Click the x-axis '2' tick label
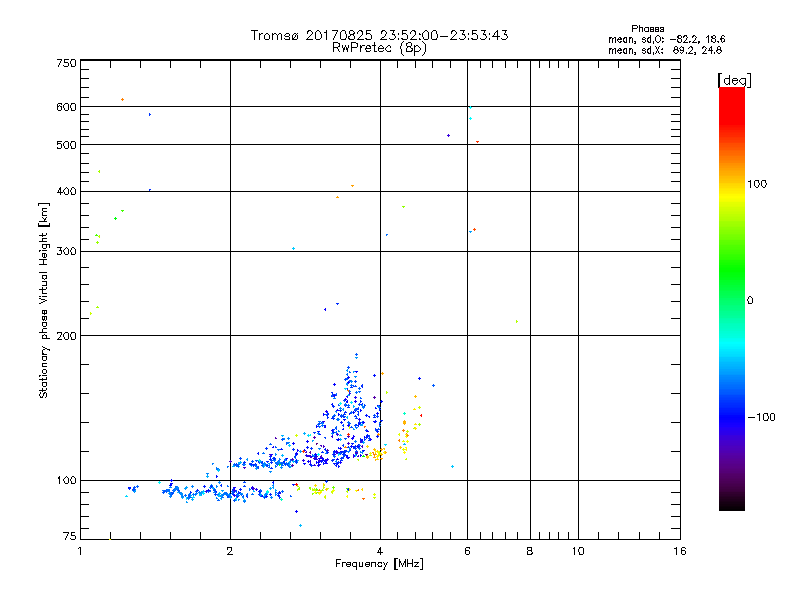Screen dimensions: 800x600 pos(230,551)
